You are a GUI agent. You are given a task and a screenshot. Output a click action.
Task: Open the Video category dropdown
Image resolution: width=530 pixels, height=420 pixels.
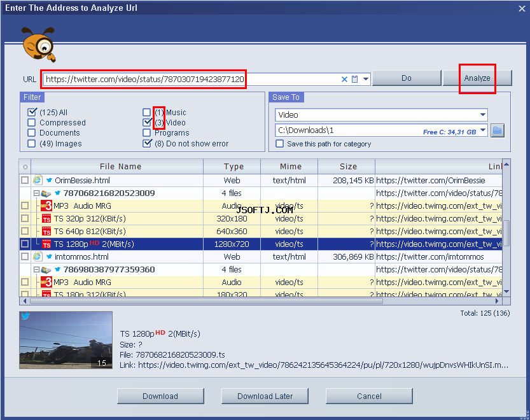(x=483, y=115)
